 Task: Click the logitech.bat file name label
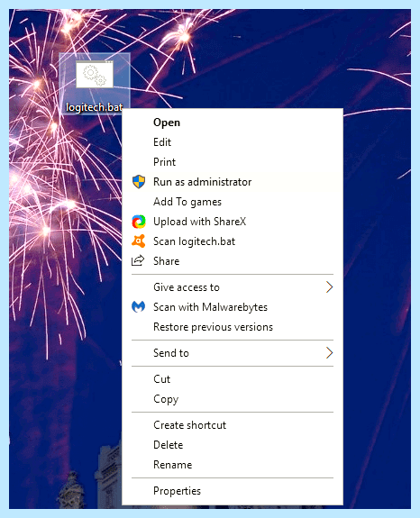pos(95,107)
